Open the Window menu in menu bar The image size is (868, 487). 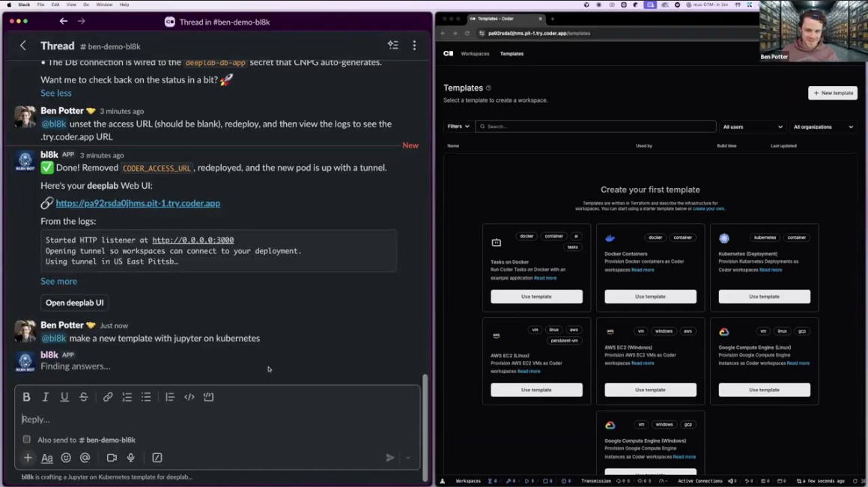click(104, 4)
